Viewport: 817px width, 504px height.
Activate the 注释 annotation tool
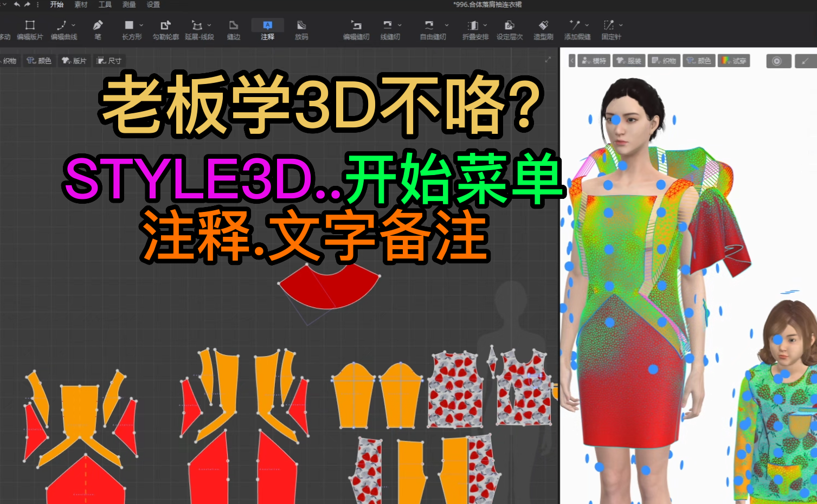pyautogui.click(x=268, y=30)
